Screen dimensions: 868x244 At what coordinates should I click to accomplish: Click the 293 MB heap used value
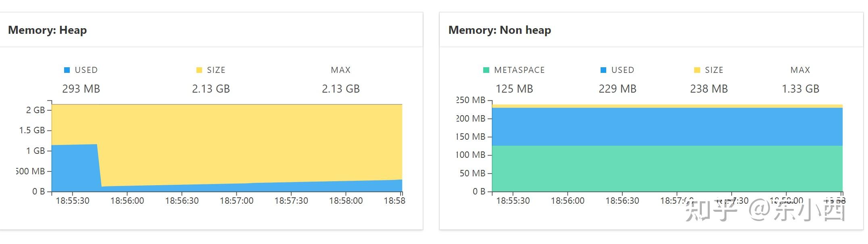pyautogui.click(x=81, y=89)
